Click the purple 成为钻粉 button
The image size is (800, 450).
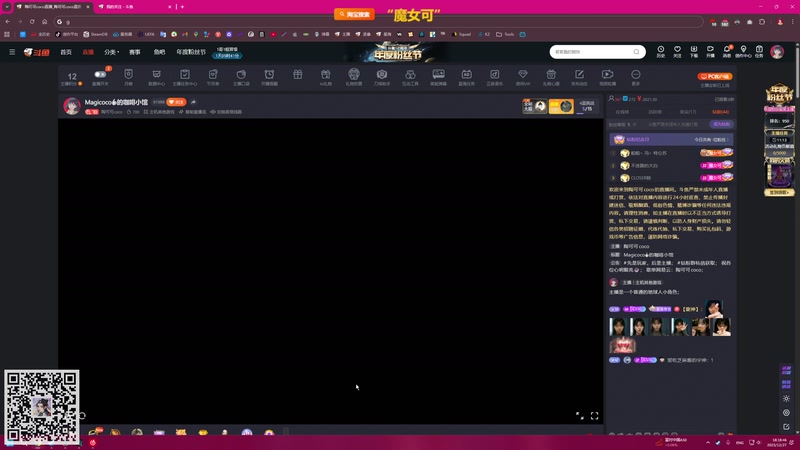[721, 124]
